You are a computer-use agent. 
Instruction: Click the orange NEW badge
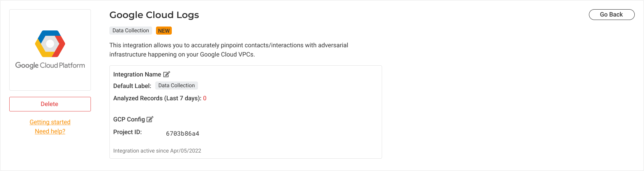(x=164, y=31)
